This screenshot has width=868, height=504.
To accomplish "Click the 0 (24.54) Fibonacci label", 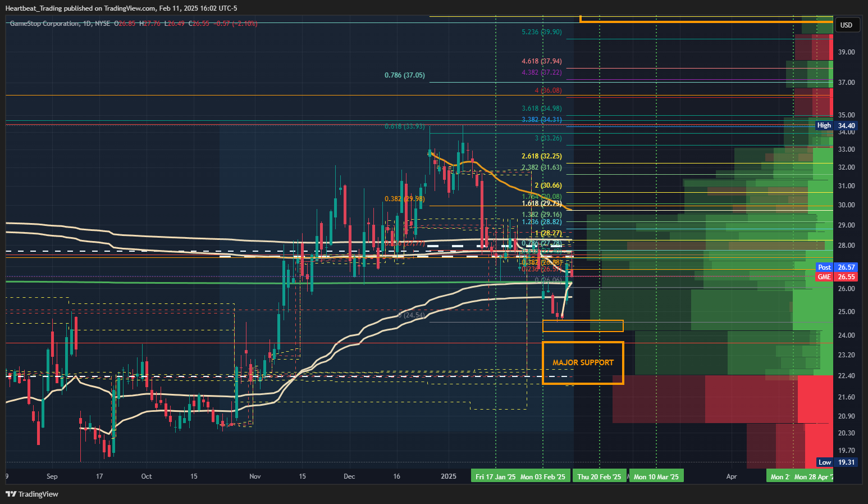I will [x=411, y=315].
